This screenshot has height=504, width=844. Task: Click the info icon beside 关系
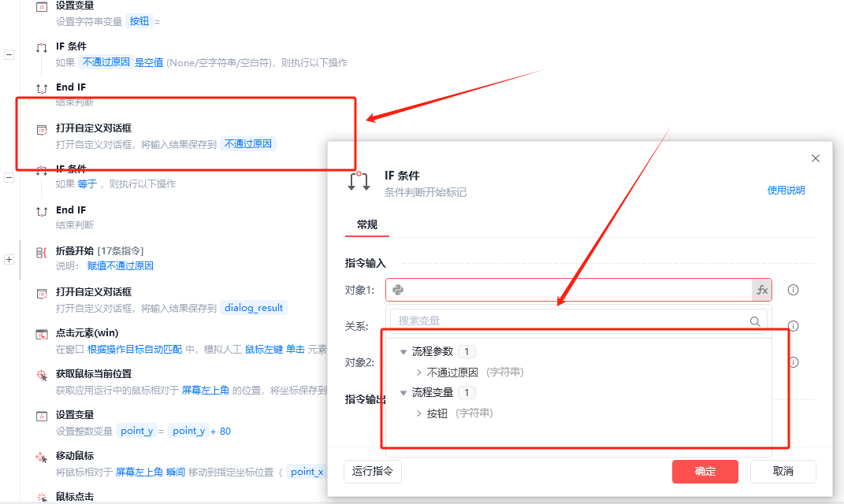pyautogui.click(x=793, y=326)
